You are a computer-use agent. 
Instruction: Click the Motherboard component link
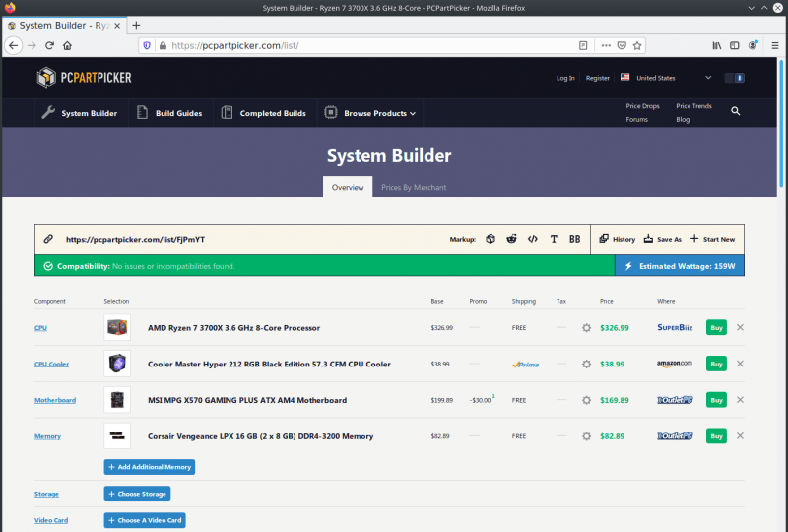[55, 400]
